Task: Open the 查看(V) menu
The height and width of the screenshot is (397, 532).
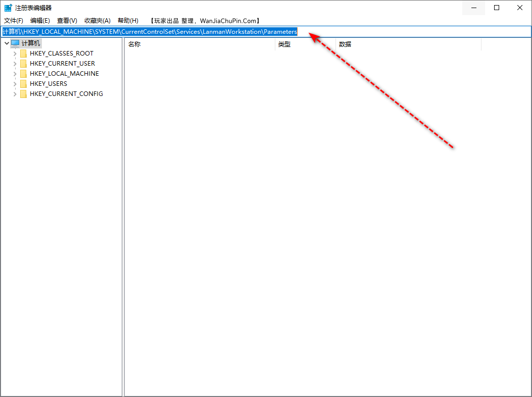Action: click(x=67, y=20)
